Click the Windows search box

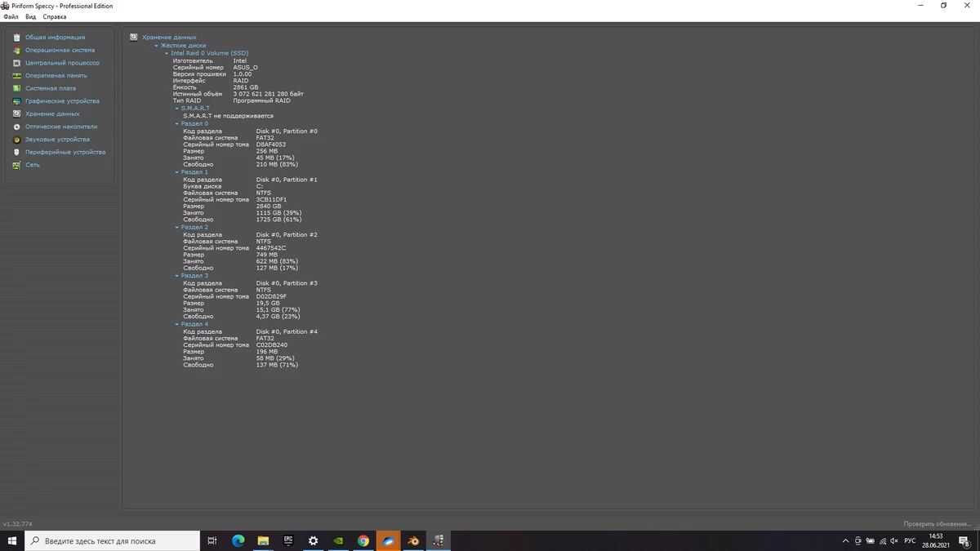pyautogui.click(x=113, y=540)
